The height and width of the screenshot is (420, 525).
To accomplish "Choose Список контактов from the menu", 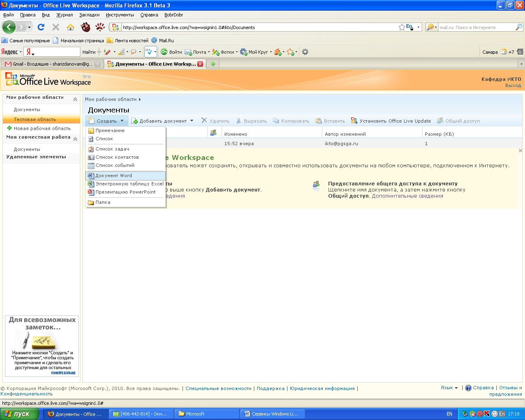I will pos(126,157).
